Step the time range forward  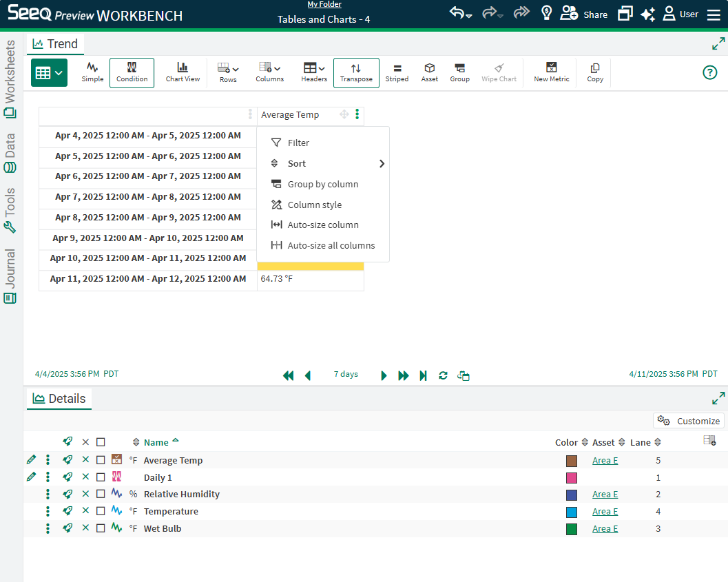pyautogui.click(x=384, y=375)
